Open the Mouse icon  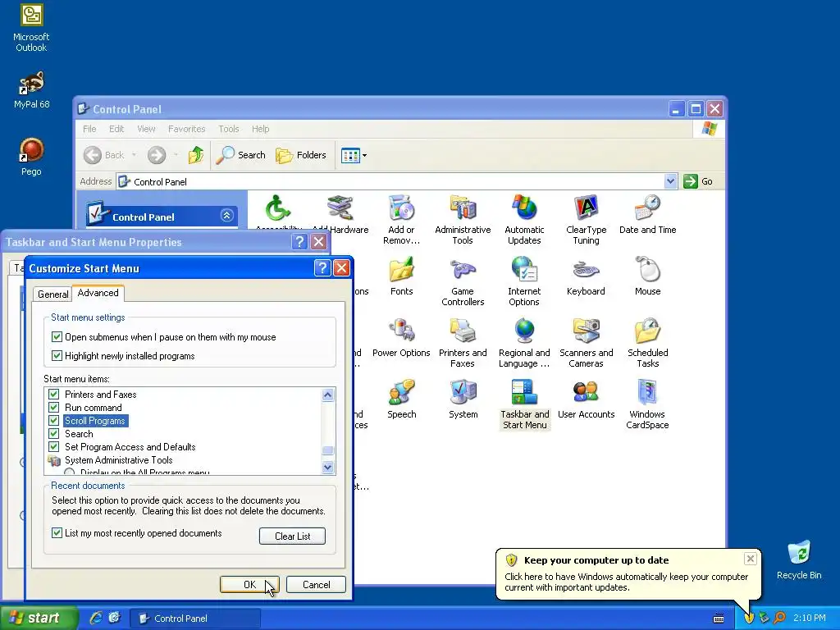648,276
